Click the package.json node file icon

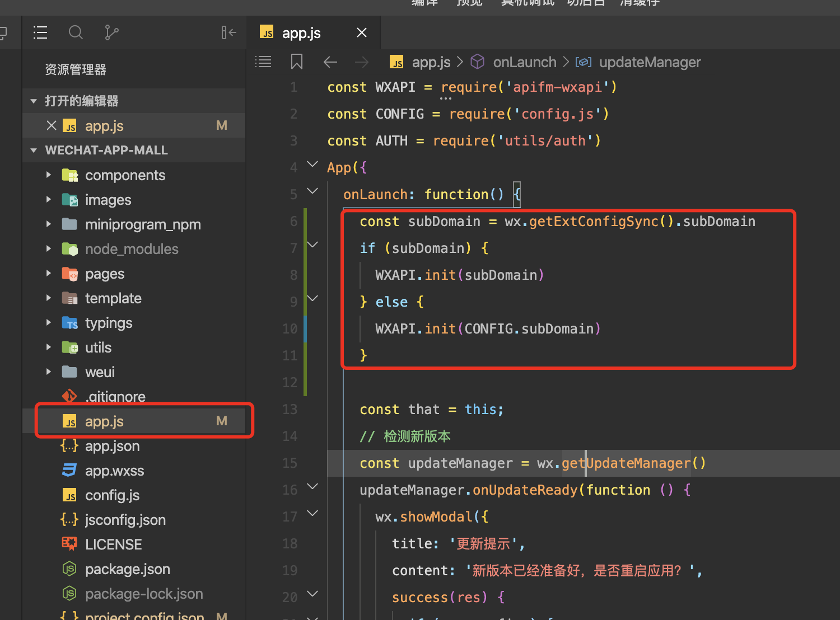coord(69,569)
